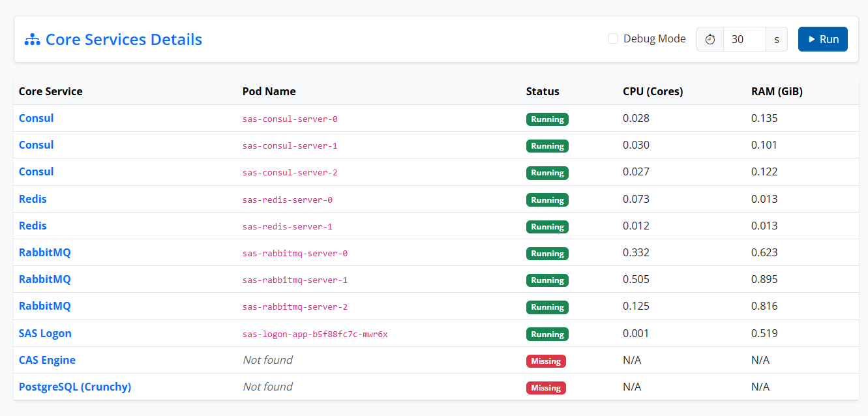
Task: Click RAM value 0.623
Action: (x=764, y=252)
